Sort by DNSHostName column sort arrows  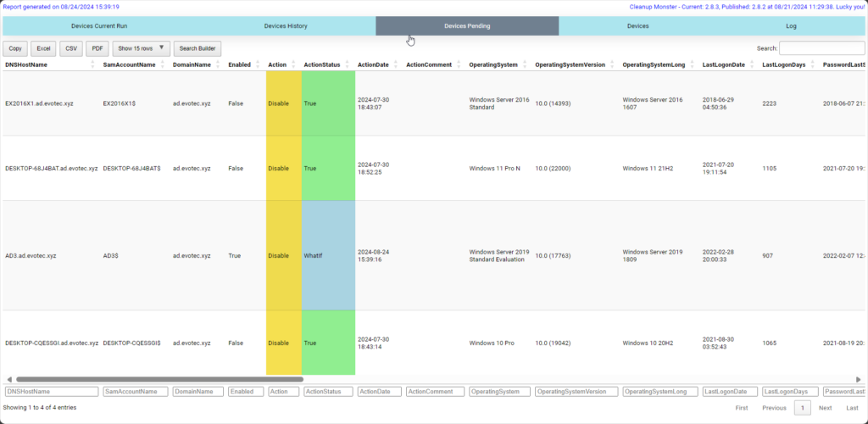click(x=92, y=64)
